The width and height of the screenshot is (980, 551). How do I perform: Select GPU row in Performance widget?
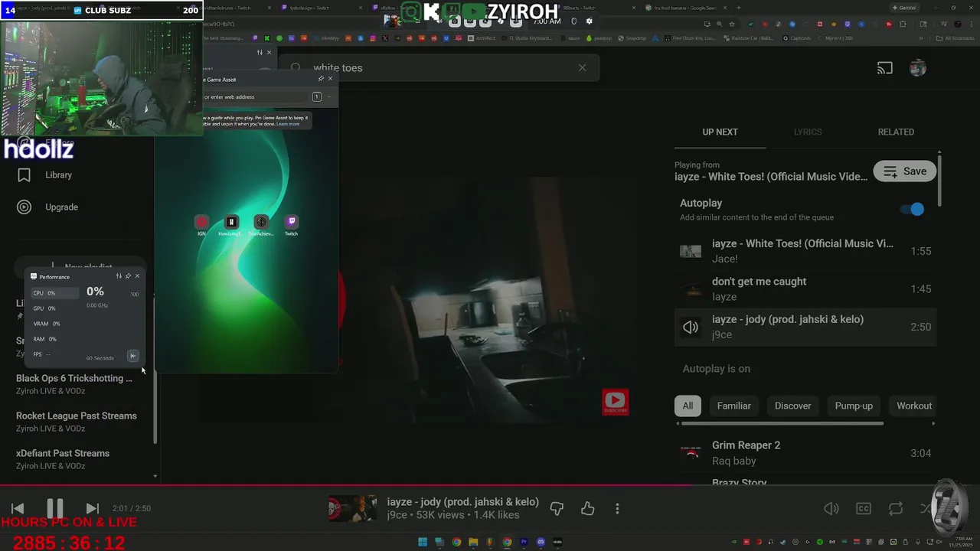tap(54, 308)
